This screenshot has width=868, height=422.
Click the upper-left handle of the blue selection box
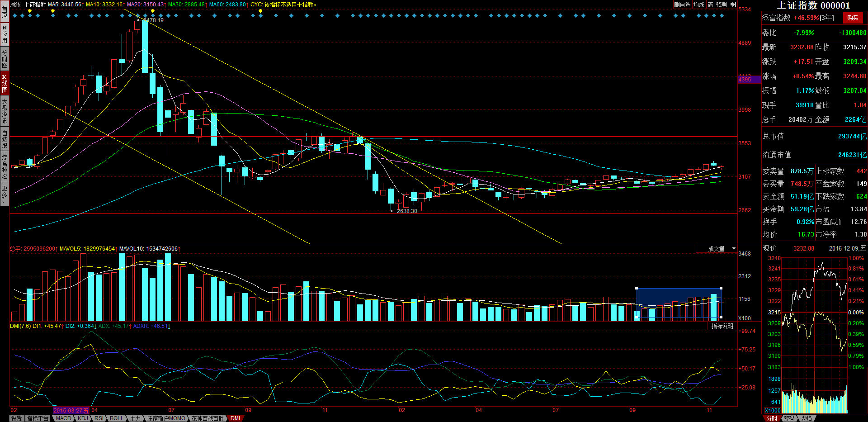click(637, 288)
